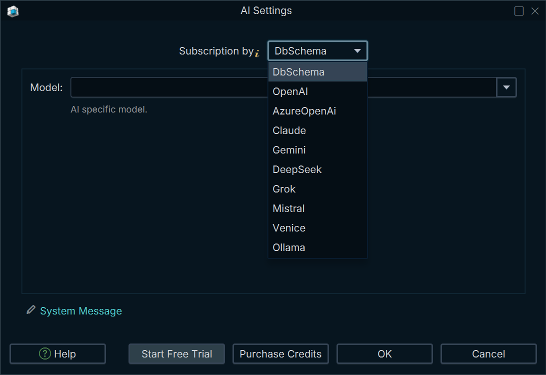Choose OpenAI from the subscription list
Screen dimensions: 546x375
tap(317, 92)
